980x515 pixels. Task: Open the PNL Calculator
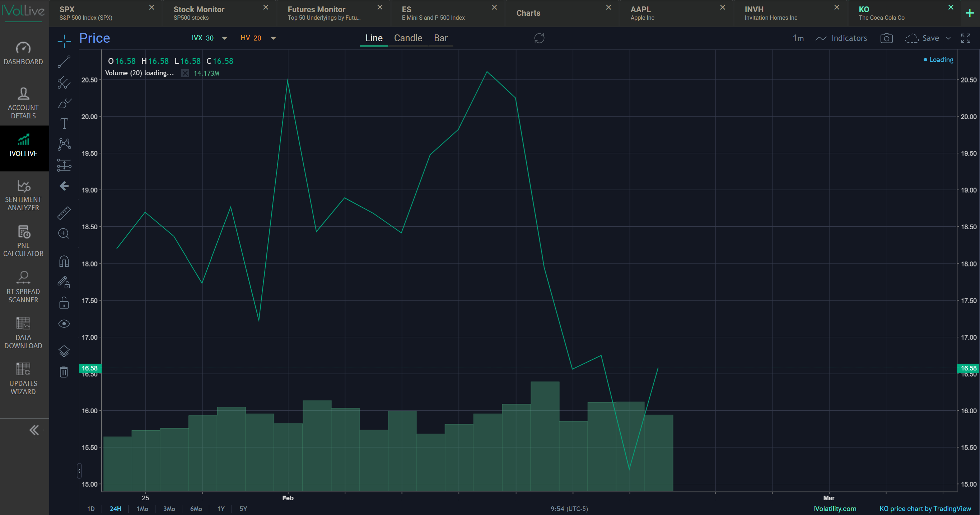[23, 241]
